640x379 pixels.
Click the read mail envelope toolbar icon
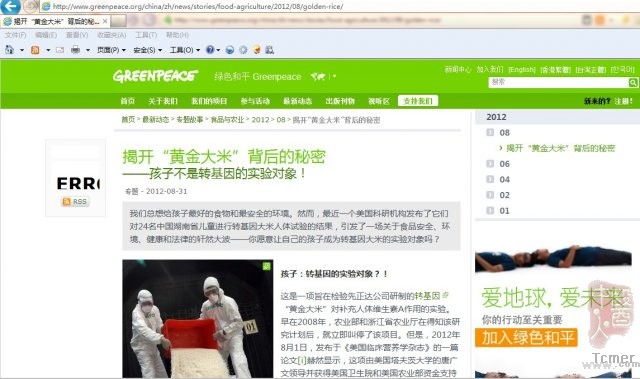point(60,50)
